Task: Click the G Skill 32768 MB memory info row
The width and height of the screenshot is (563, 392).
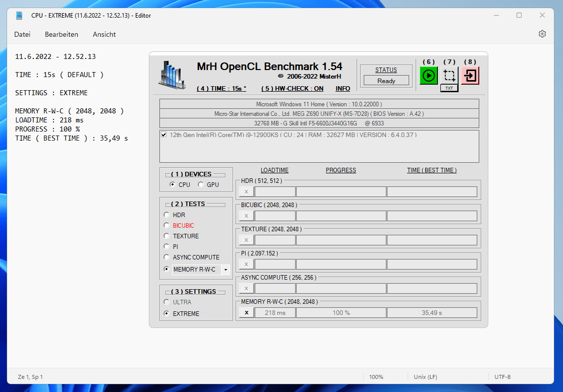Action: [319, 123]
